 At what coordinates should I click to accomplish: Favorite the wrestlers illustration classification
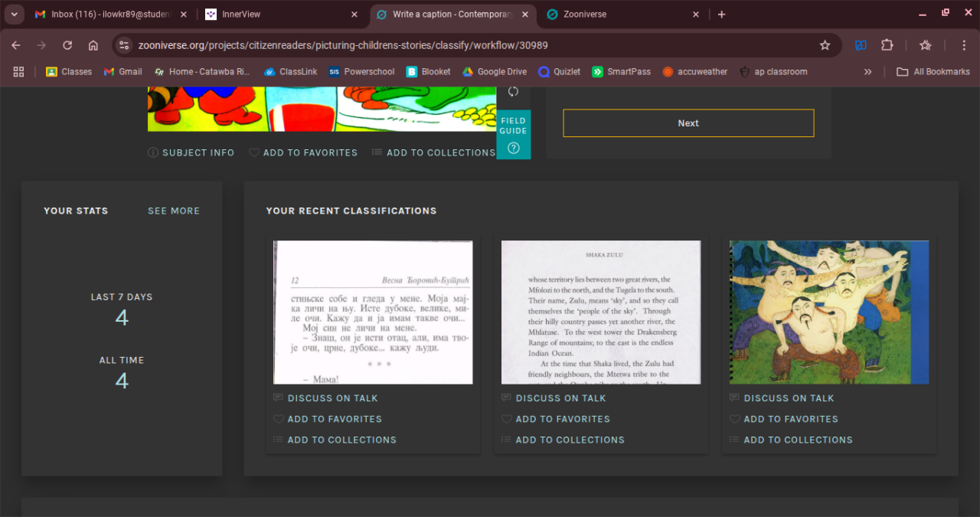(784, 419)
